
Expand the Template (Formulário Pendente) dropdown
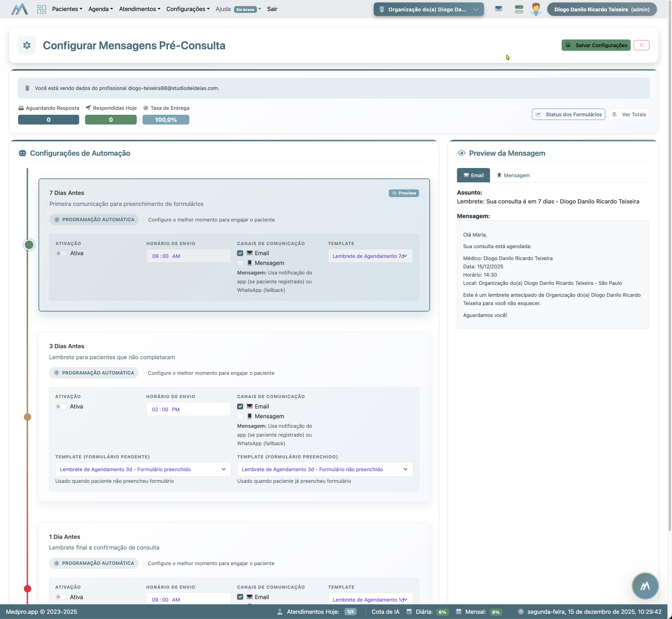pyautogui.click(x=143, y=469)
